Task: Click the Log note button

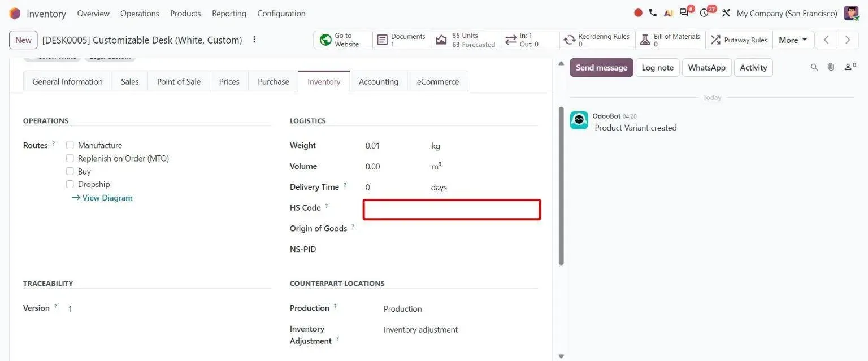Action: click(x=657, y=67)
